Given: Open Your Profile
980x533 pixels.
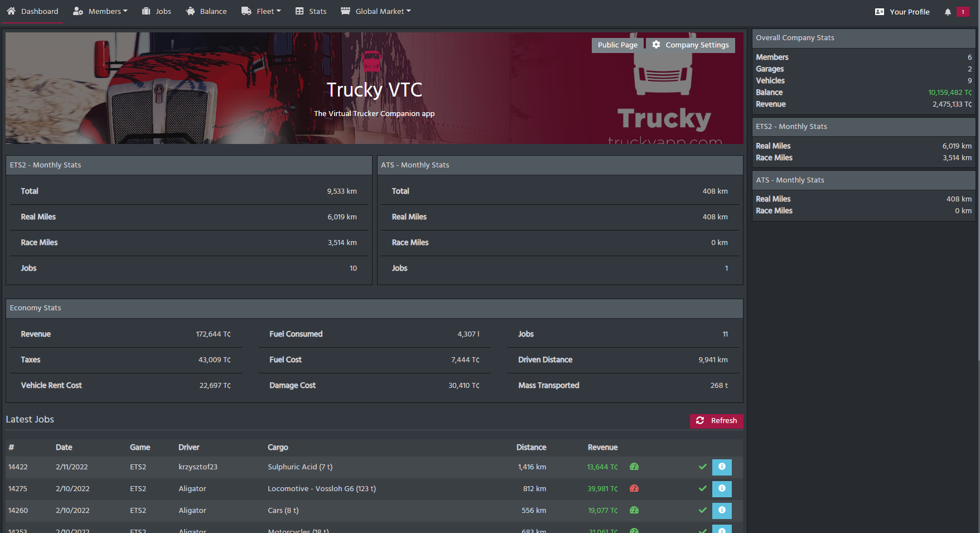Looking at the screenshot, I should (x=902, y=12).
